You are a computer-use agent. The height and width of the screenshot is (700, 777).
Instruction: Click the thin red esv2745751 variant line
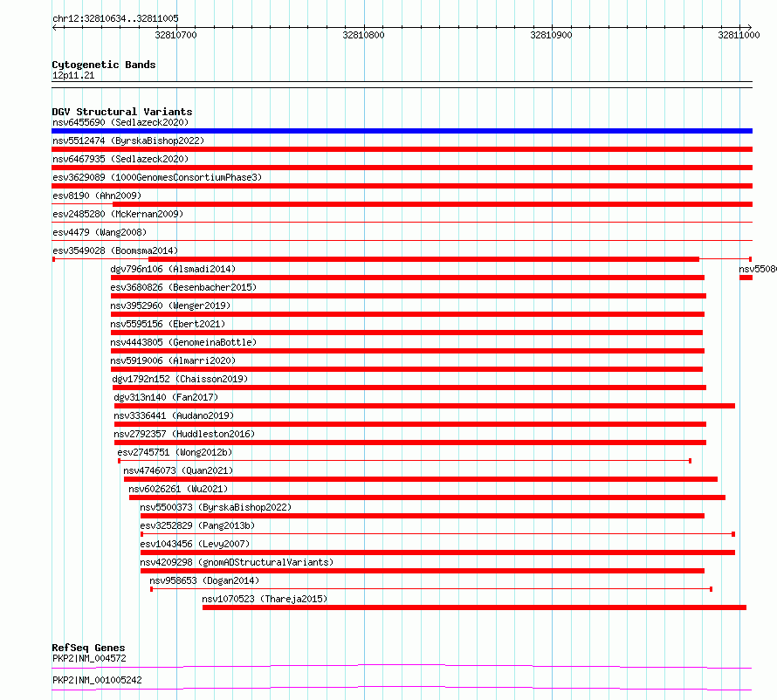(404, 461)
